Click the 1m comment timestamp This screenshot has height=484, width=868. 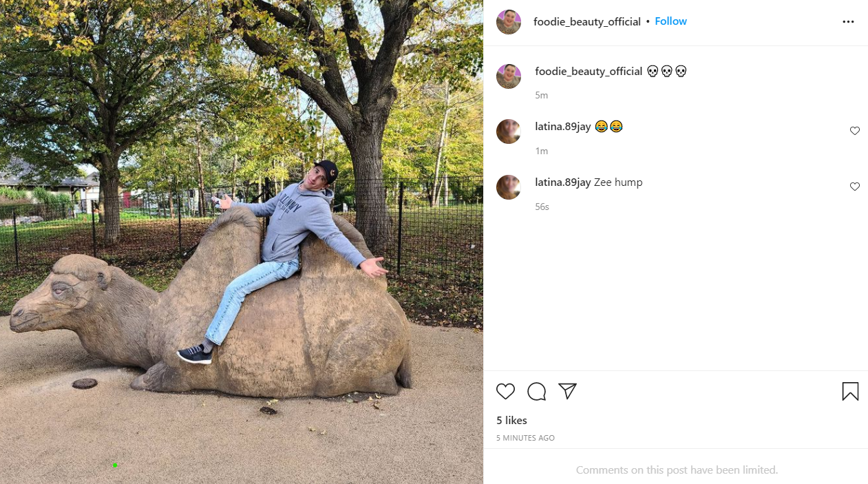coord(541,151)
